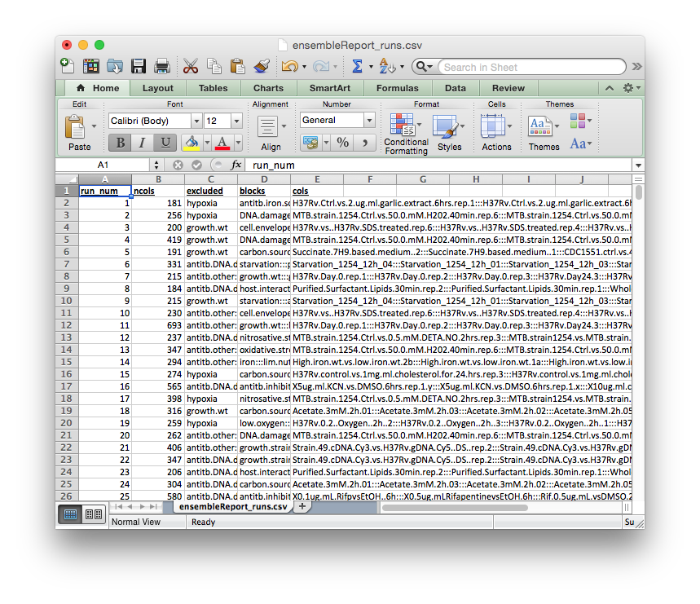
Task: Open the Charts ribbon tab
Action: (x=268, y=88)
